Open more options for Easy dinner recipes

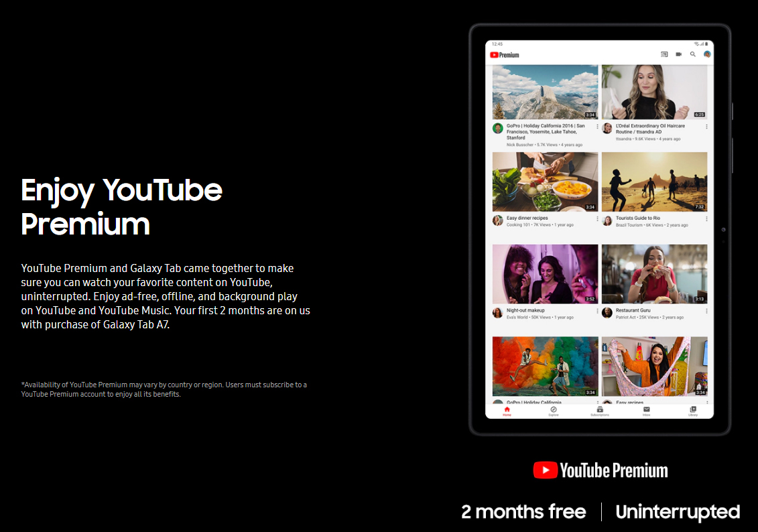pos(598,219)
